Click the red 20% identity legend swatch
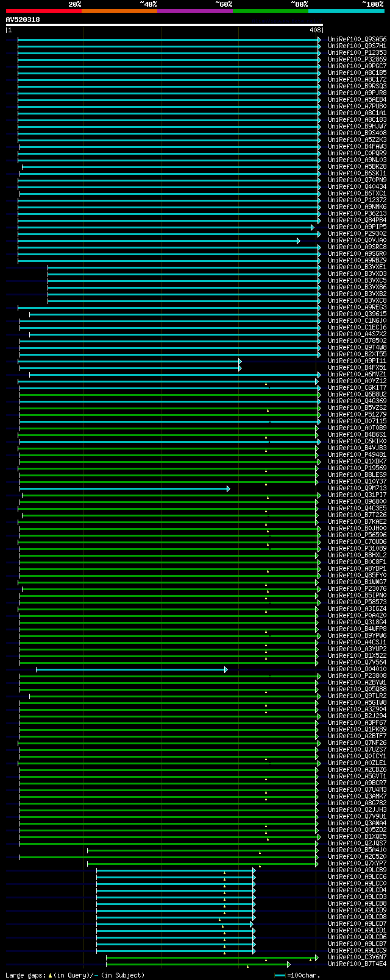This screenshot has width=390, height=980. coord(44,11)
